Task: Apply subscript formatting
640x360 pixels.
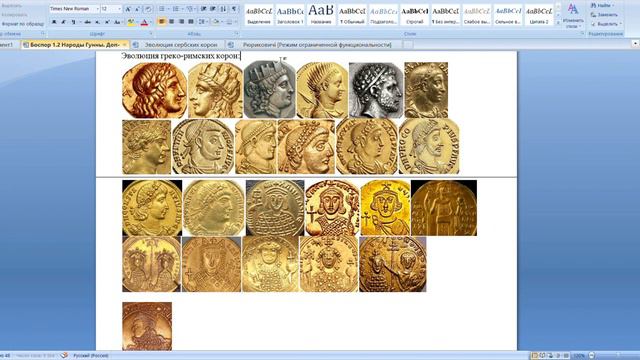Action: [97, 22]
